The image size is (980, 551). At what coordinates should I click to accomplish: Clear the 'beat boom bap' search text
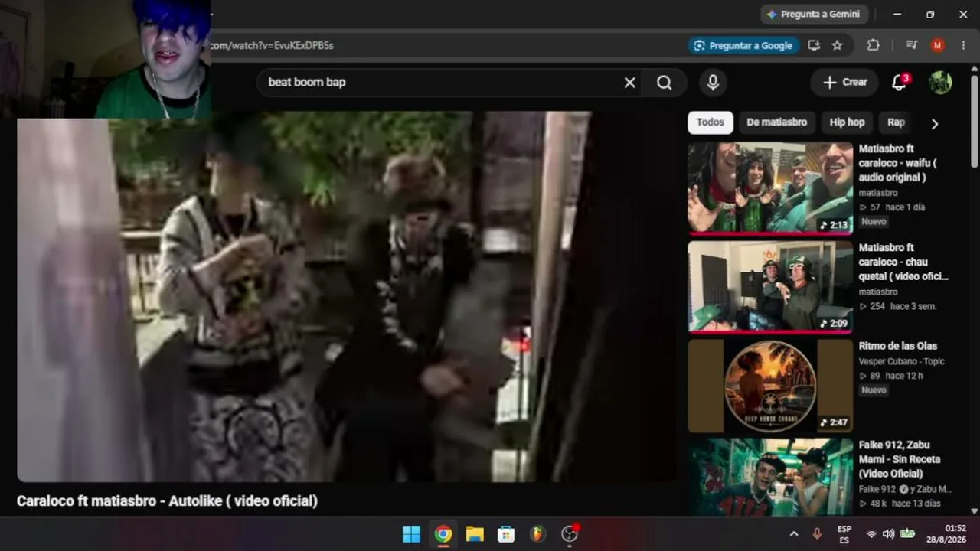(629, 83)
